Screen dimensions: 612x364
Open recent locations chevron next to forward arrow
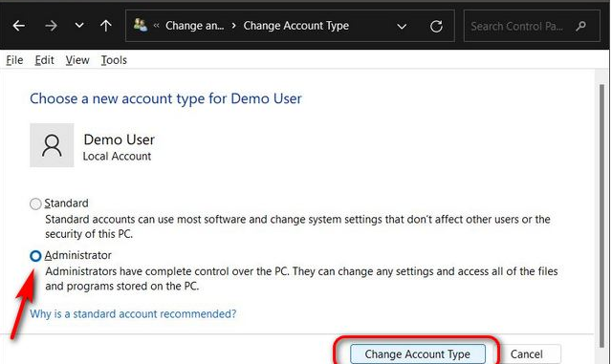pyautogui.click(x=79, y=26)
